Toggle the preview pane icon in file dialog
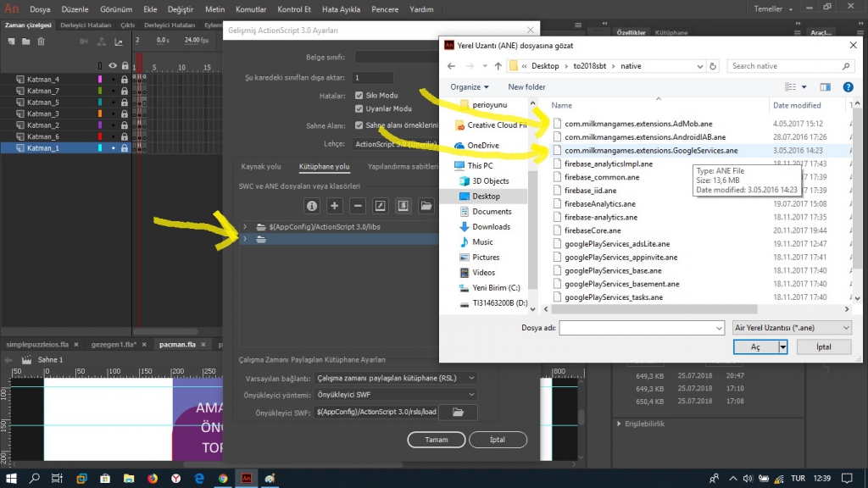Image resolution: width=868 pixels, height=488 pixels. (826, 87)
